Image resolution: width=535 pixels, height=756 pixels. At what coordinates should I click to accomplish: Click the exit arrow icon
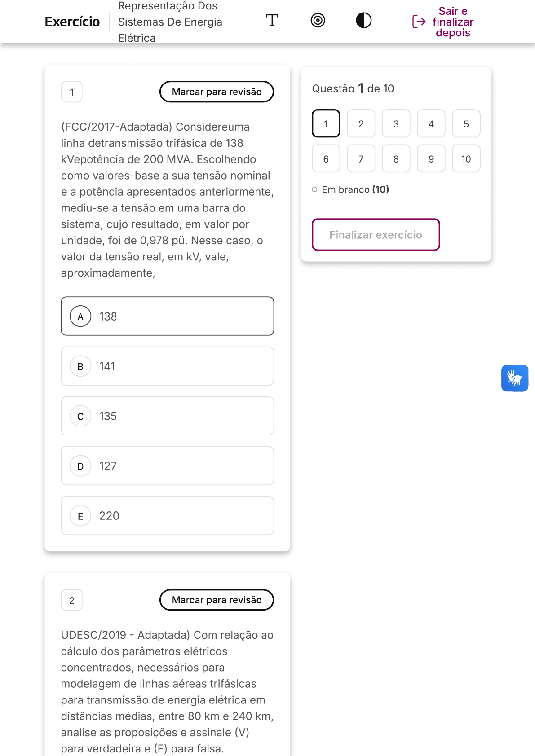click(419, 22)
